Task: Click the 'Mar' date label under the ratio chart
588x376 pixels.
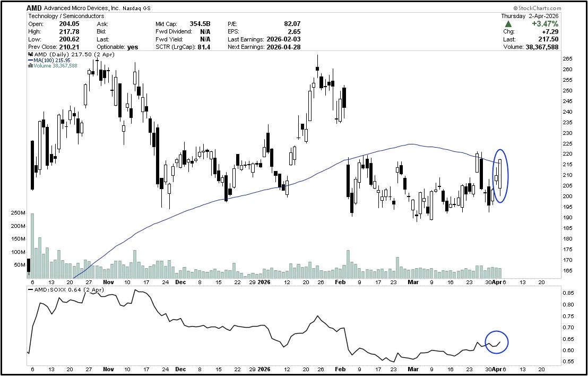Action: coord(413,369)
